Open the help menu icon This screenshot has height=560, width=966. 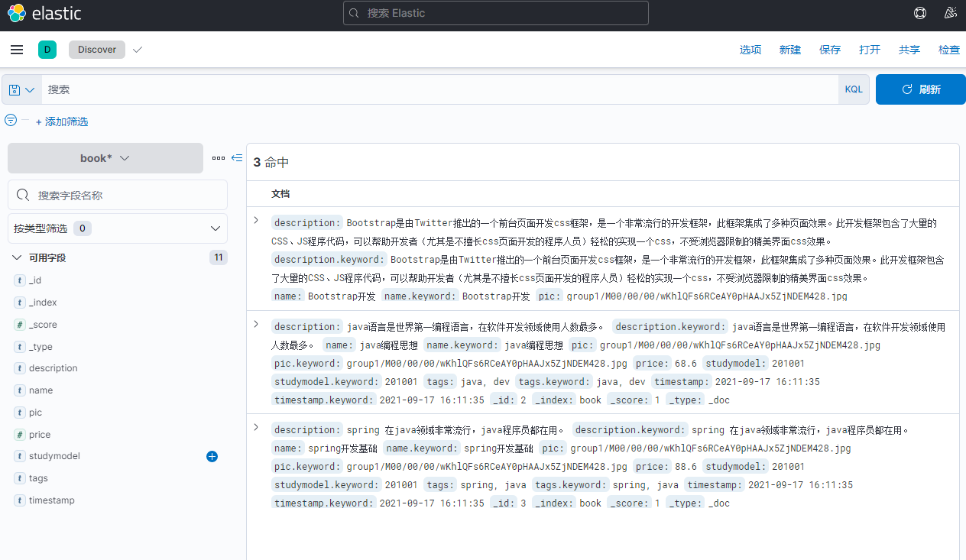click(x=920, y=13)
